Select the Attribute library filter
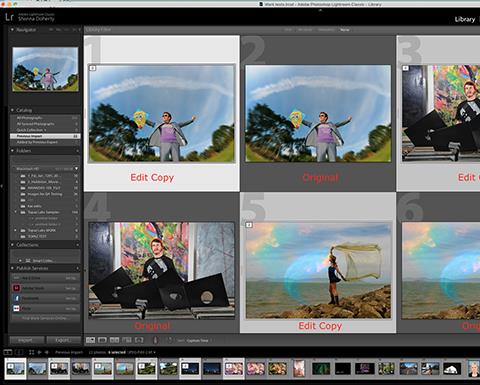This screenshot has width=480, height=385. click(305, 30)
